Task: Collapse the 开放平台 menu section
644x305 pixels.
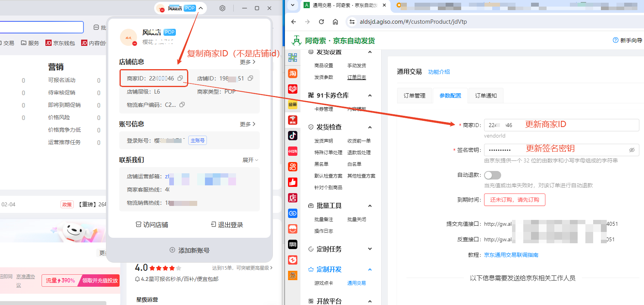Action: coord(370,302)
